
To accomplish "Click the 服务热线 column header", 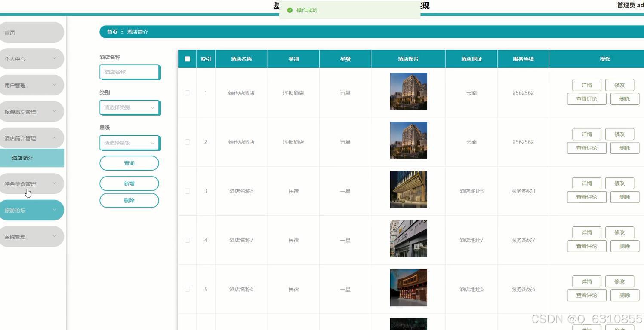I will (x=523, y=59).
